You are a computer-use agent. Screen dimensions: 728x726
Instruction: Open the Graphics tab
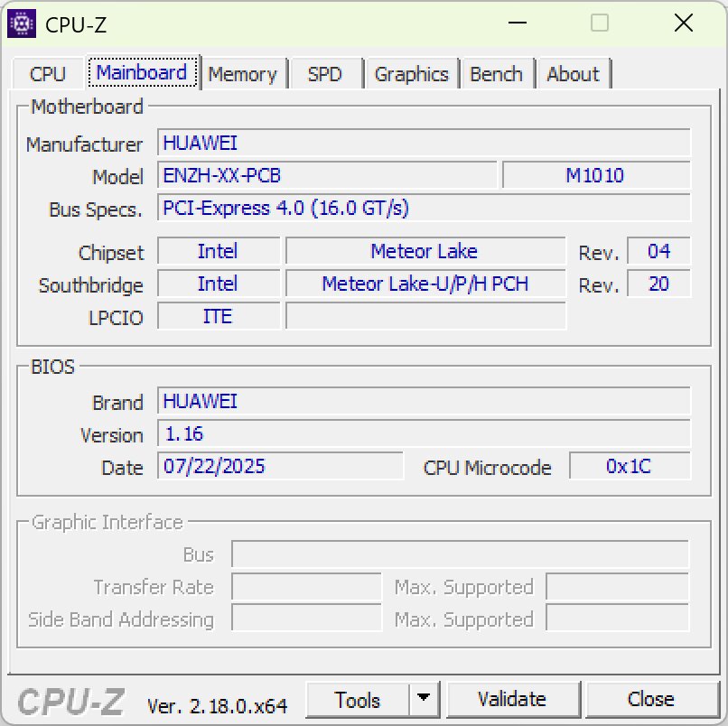click(411, 74)
